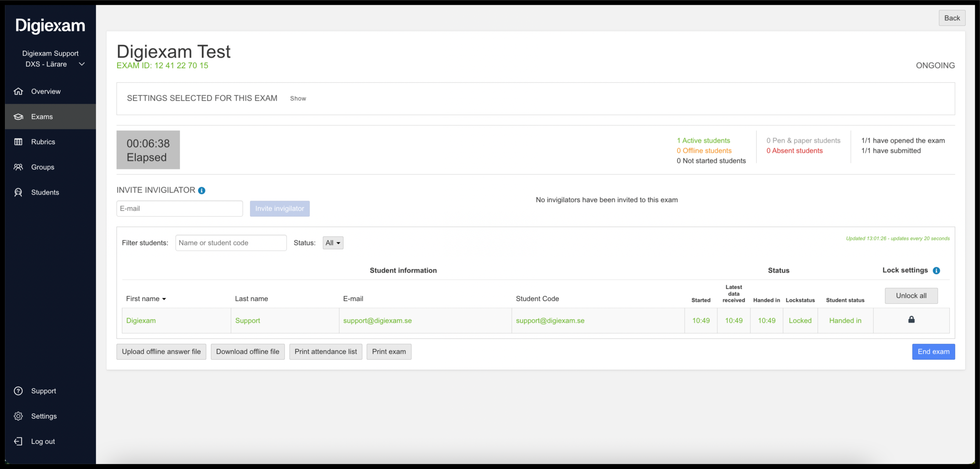
Task: Click Download offline file button
Action: tap(248, 351)
